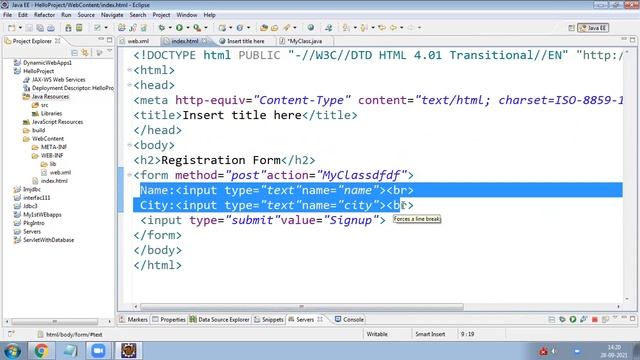This screenshot has width=640, height=360.
Task: Open dropdown arrow next to Run button
Action: (188, 28)
